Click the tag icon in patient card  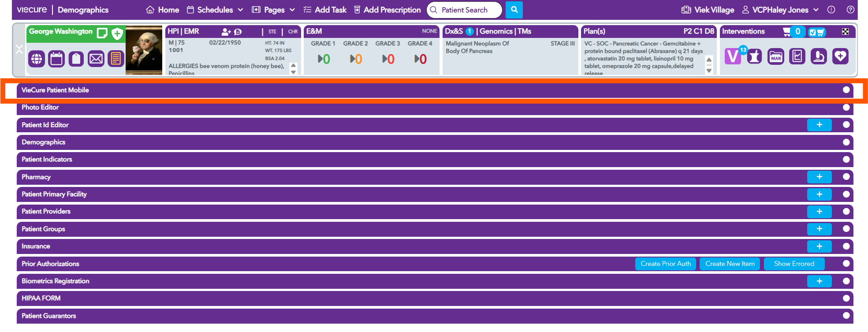[76, 58]
